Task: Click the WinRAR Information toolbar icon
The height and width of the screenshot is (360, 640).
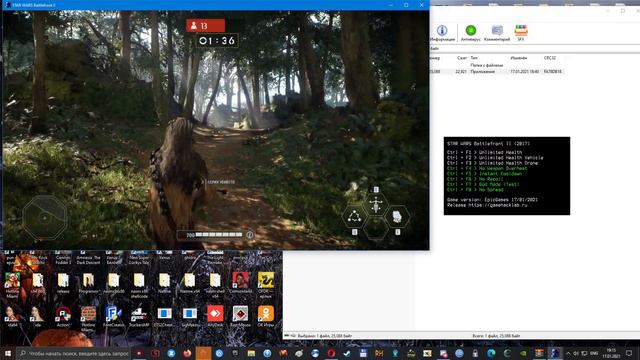Action: tap(442, 33)
